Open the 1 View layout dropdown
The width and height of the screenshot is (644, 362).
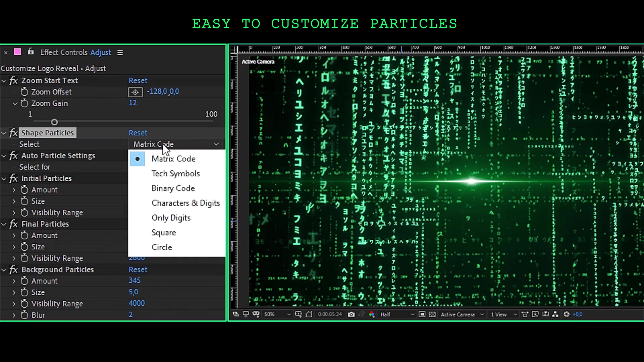point(504,314)
